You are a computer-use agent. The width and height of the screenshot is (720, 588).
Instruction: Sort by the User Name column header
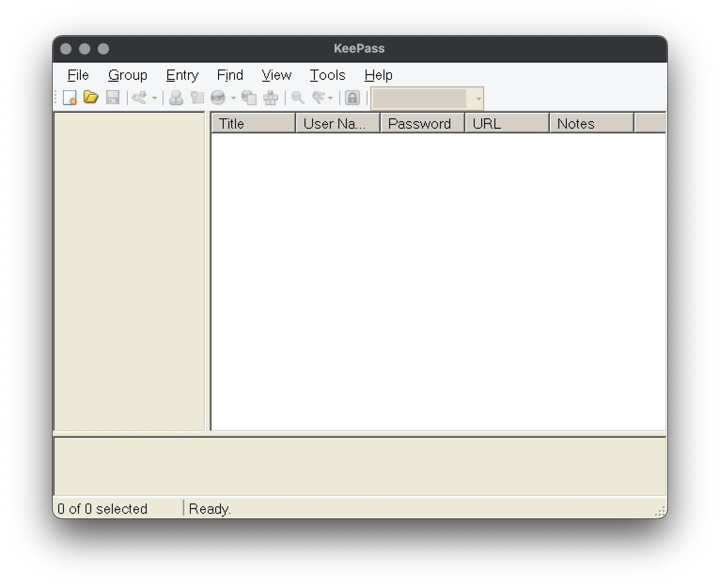coord(338,124)
